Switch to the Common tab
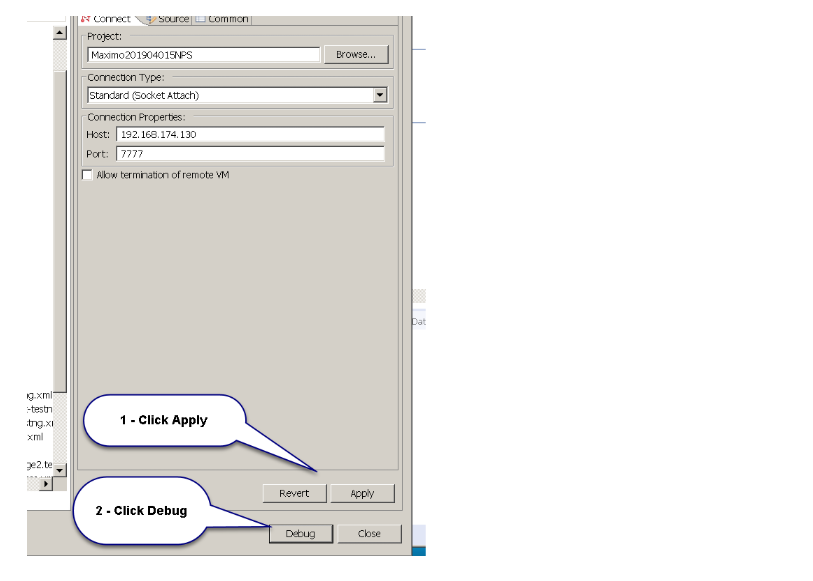The width and height of the screenshot is (813, 581). click(x=222, y=18)
